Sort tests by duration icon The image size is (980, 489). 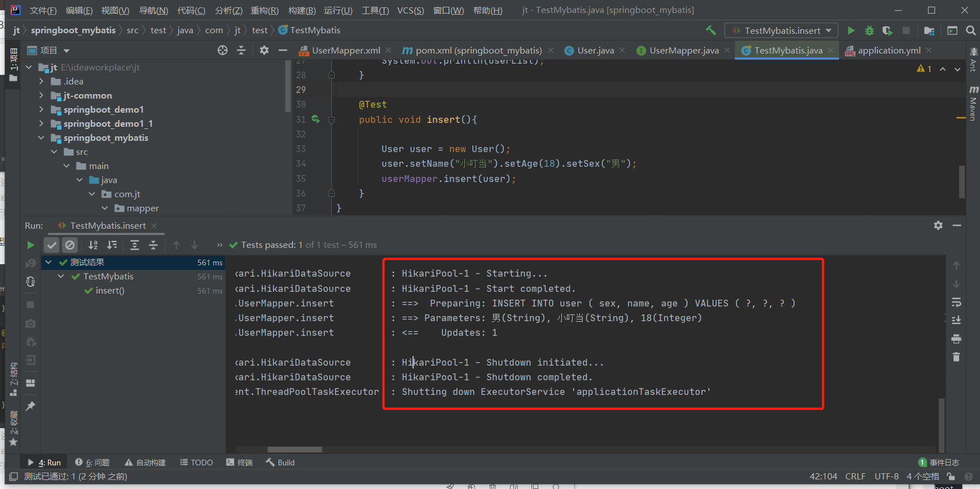click(x=112, y=245)
